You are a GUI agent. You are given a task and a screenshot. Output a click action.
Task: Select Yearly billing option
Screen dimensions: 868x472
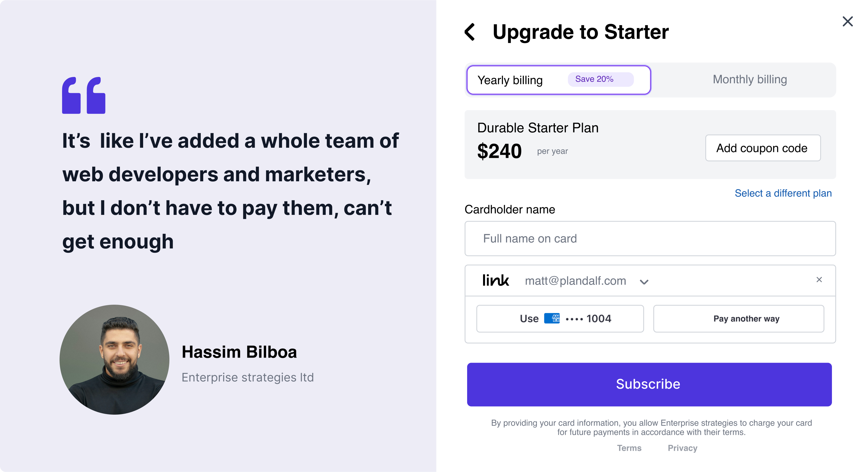coord(510,80)
